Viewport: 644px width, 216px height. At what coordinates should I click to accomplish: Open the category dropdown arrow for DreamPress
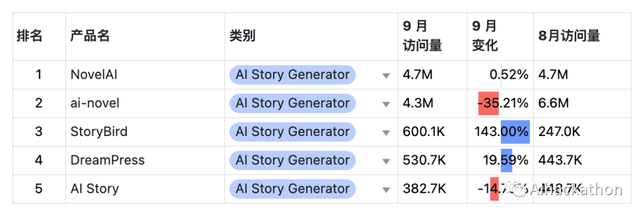tap(386, 161)
